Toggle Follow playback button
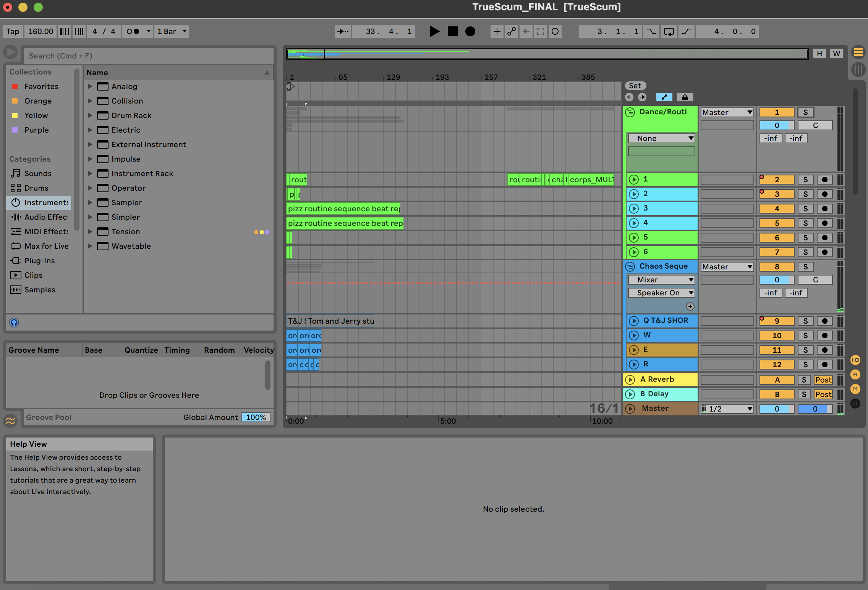Image resolution: width=868 pixels, height=590 pixels. click(342, 31)
